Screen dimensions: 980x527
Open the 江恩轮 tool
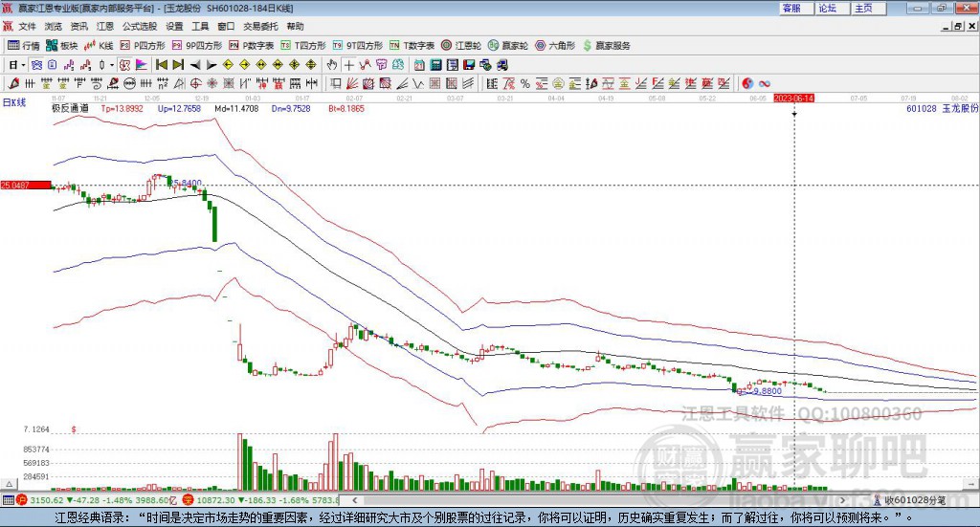[461, 46]
